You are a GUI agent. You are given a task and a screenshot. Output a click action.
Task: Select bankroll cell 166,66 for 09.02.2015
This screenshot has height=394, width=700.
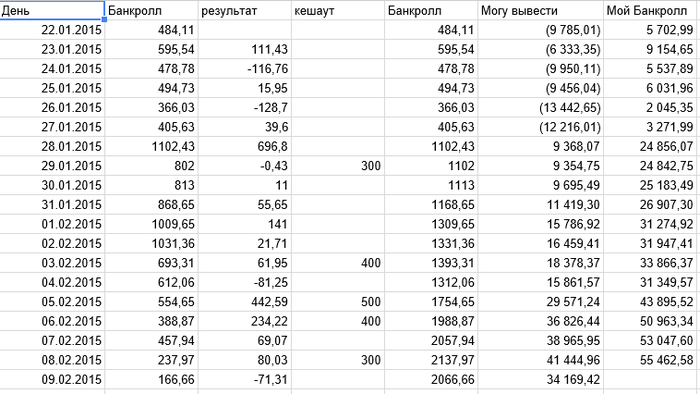pyautogui.click(x=151, y=379)
